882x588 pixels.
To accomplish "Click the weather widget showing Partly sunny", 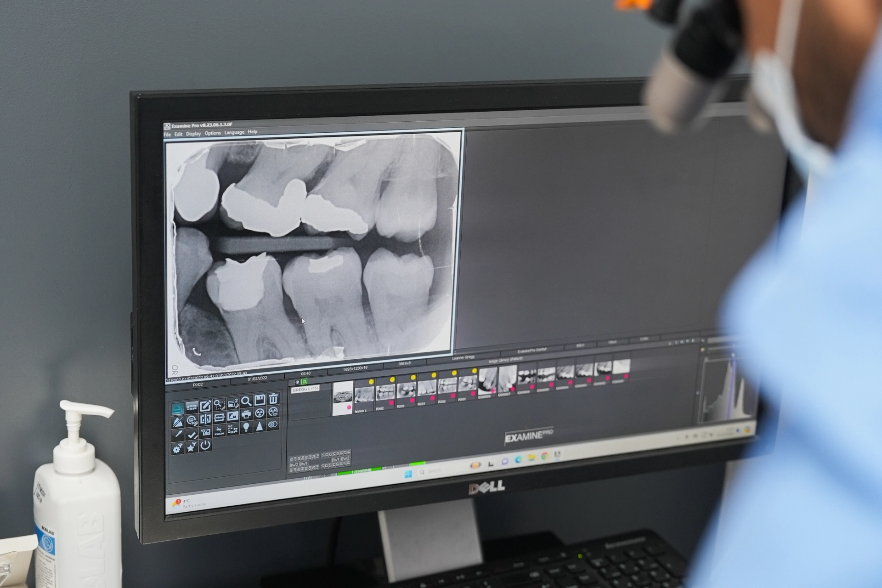I will click(x=188, y=503).
